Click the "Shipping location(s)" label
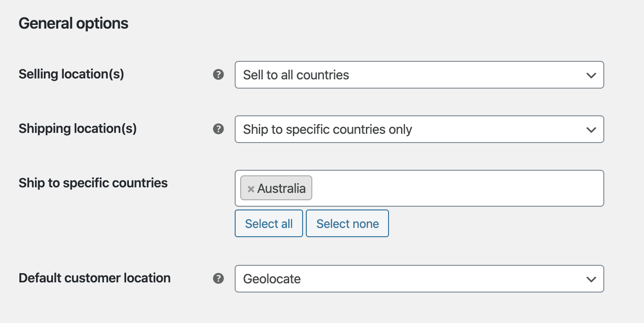This screenshot has width=644, height=323. coord(78,128)
